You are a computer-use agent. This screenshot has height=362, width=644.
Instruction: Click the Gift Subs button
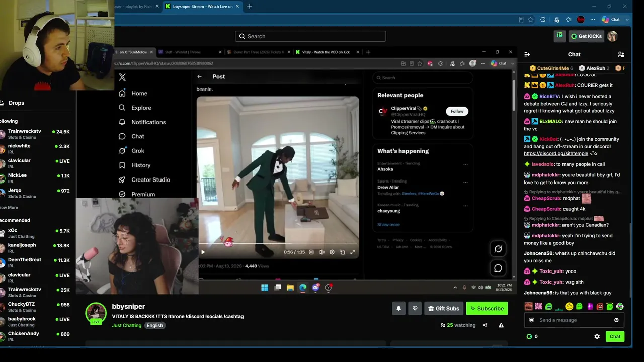(x=443, y=308)
